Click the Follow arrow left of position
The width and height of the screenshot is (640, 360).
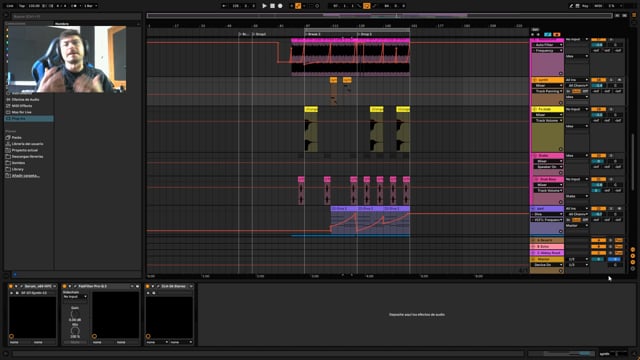[x=224, y=6]
